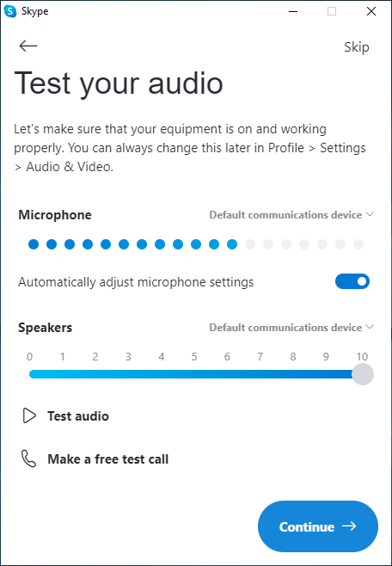The width and height of the screenshot is (392, 566).
Task: Click the Continue button
Action: pyautogui.click(x=318, y=526)
